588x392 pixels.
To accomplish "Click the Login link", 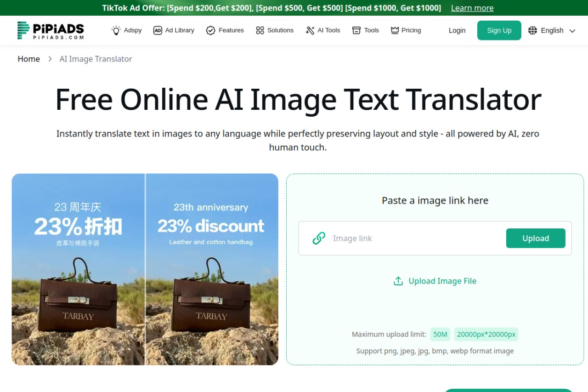I will (x=457, y=30).
